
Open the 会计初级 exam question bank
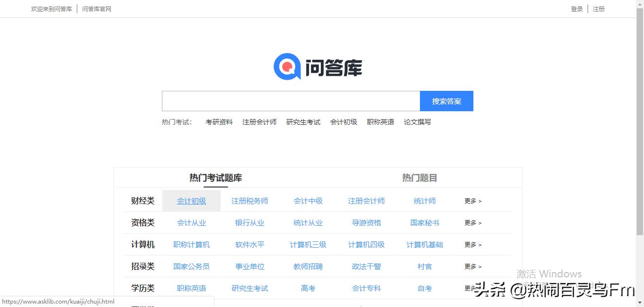[191, 201]
